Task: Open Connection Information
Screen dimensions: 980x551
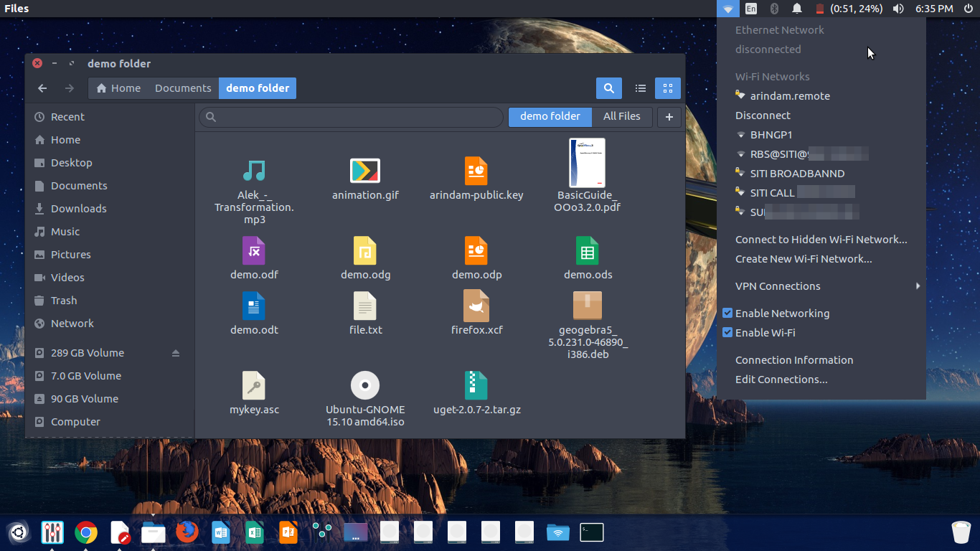Action: click(x=794, y=359)
